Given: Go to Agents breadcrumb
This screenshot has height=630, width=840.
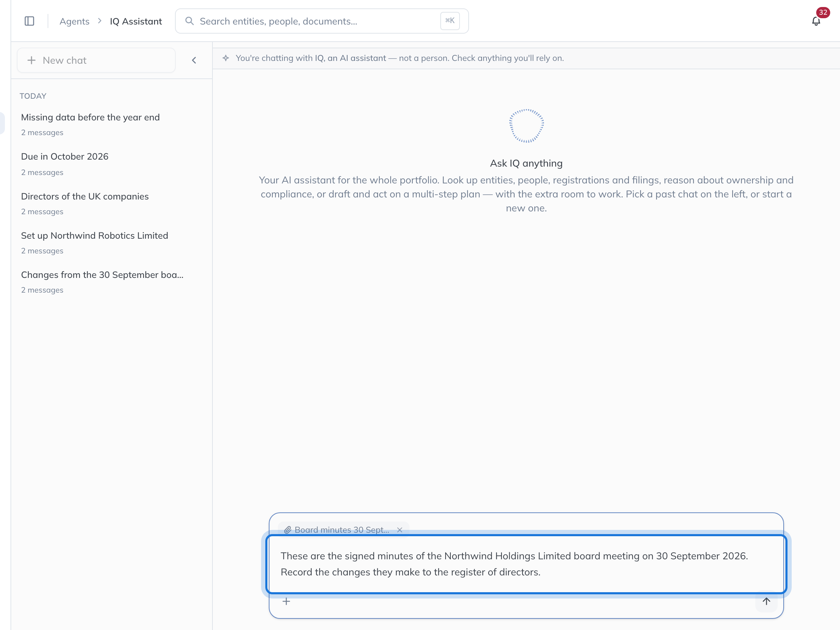Looking at the screenshot, I should point(75,21).
